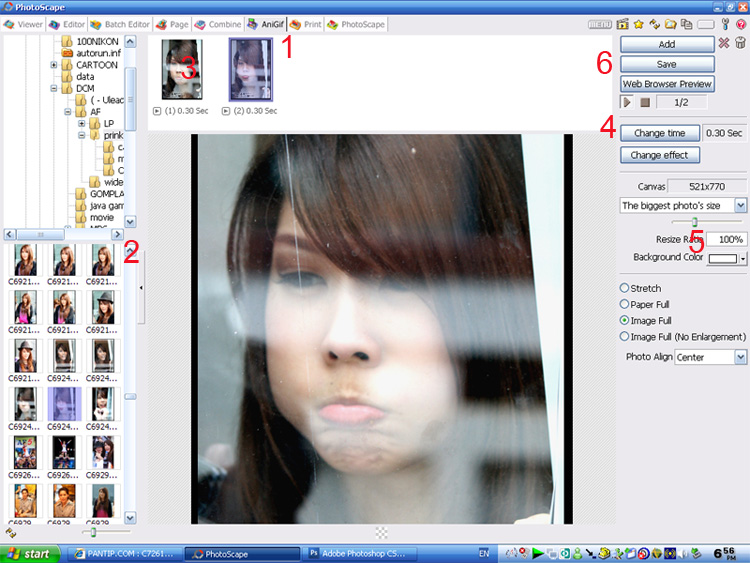Switch to the Viewer tab
The image size is (750, 563).
pyautogui.click(x=23, y=24)
